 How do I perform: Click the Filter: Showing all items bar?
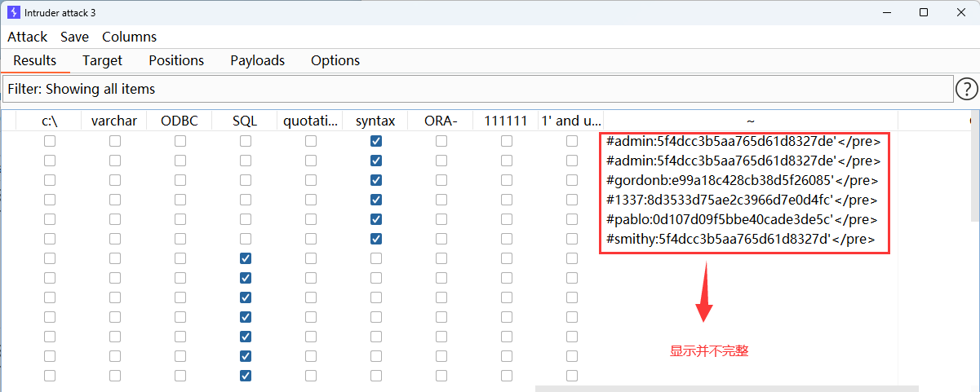pyautogui.click(x=477, y=89)
